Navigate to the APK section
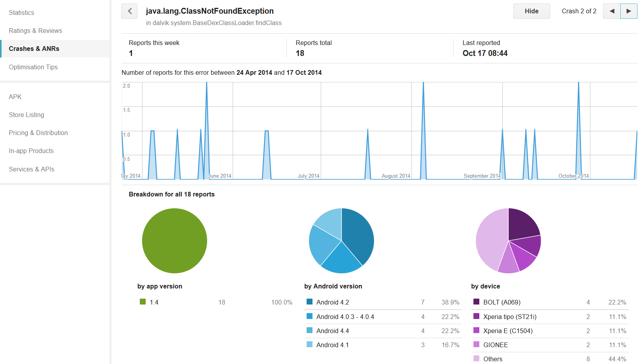The height and width of the screenshot is (364, 643). pos(15,97)
